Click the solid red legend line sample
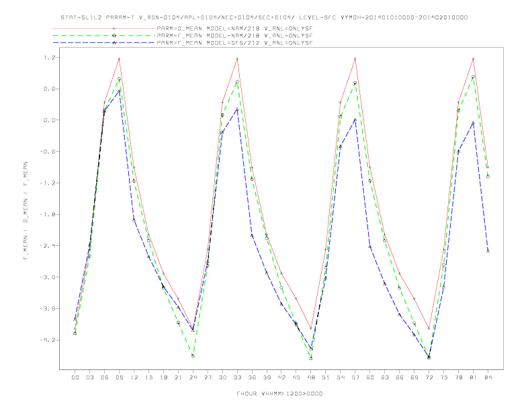The width and height of the screenshot is (532, 411). click(x=104, y=28)
